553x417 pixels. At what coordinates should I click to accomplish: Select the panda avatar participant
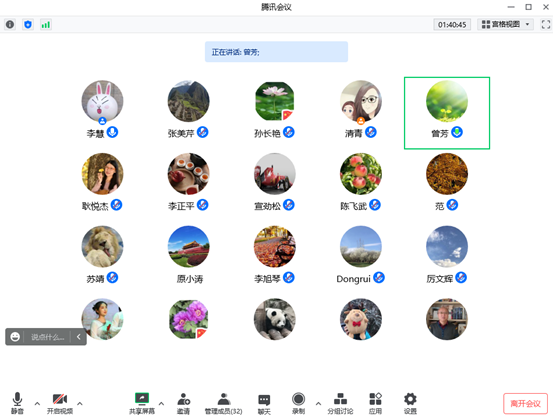point(275,319)
